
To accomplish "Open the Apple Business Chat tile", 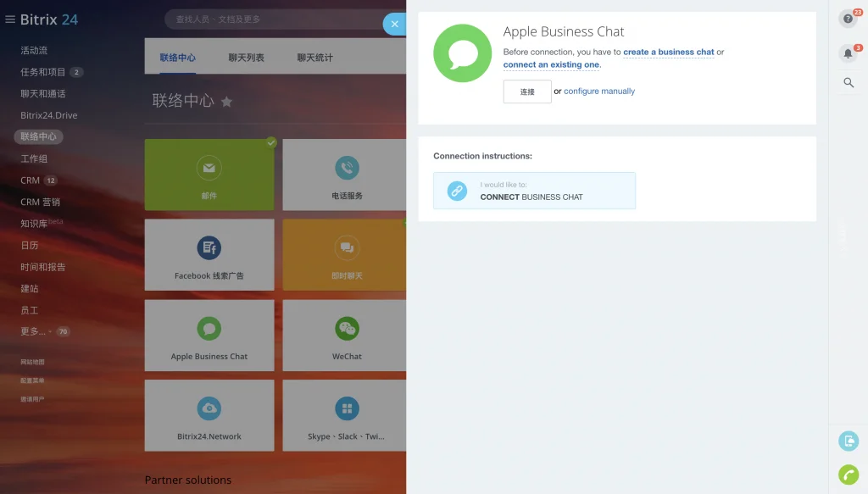I will [x=209, y=336].
